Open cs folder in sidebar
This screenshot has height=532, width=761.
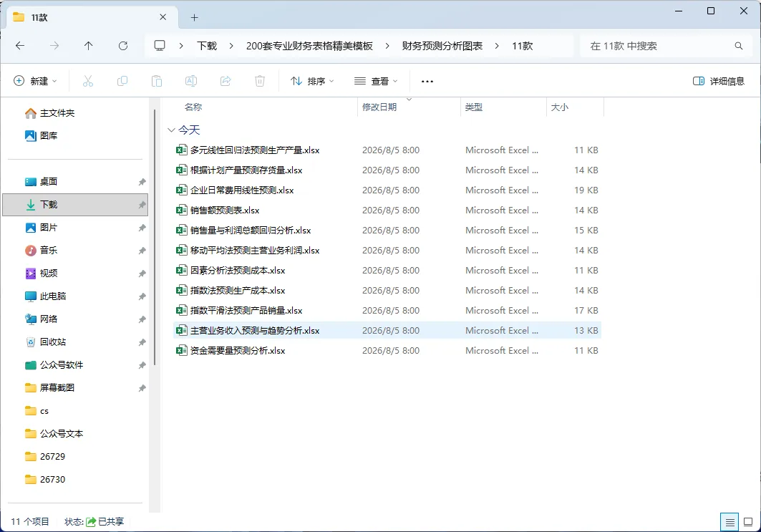[x=75, y=411]
